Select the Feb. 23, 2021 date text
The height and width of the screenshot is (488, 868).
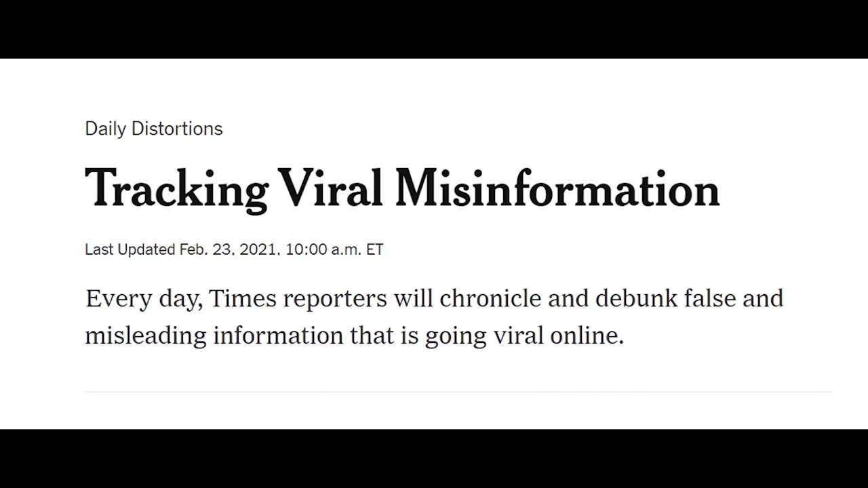click(x=229, y=249)
